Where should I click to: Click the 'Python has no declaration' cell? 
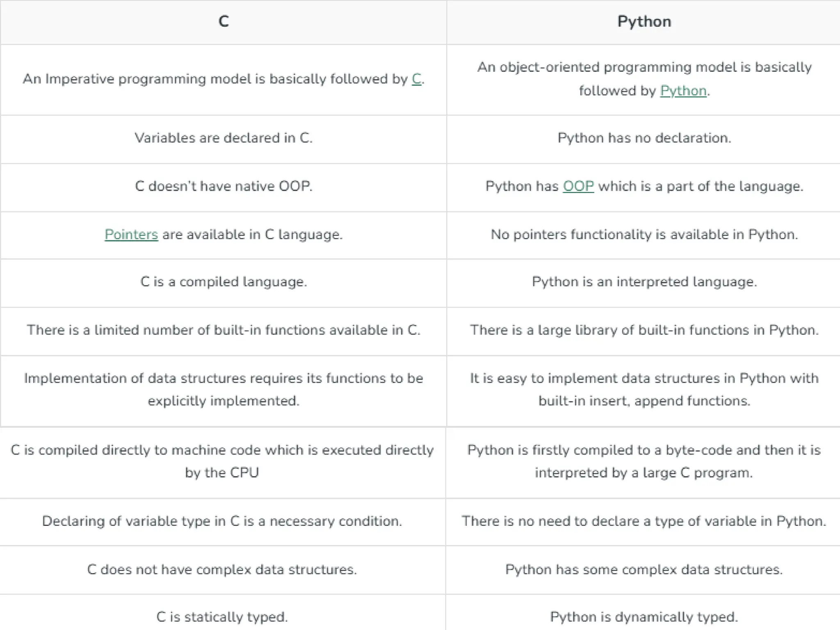(x=644, y=138)
